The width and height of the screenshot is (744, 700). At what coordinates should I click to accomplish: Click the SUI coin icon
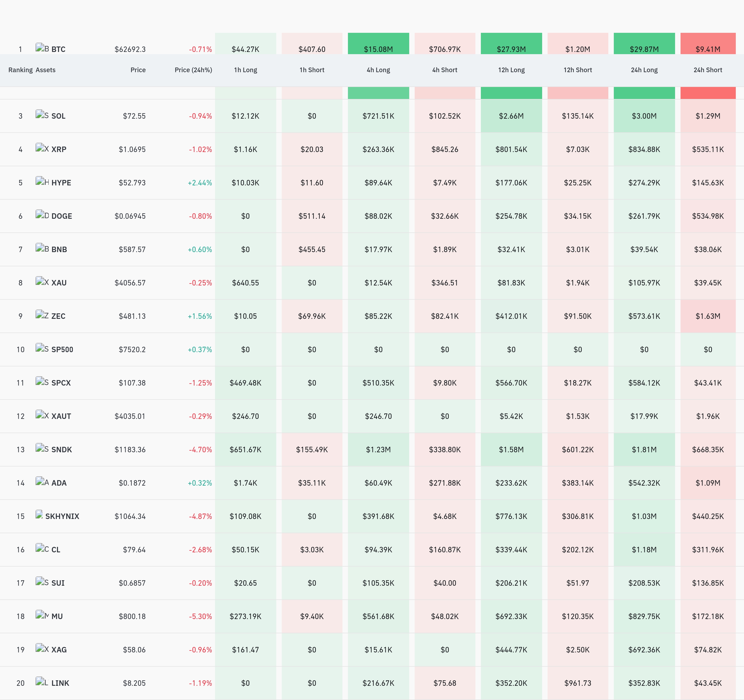click(42, 581)
